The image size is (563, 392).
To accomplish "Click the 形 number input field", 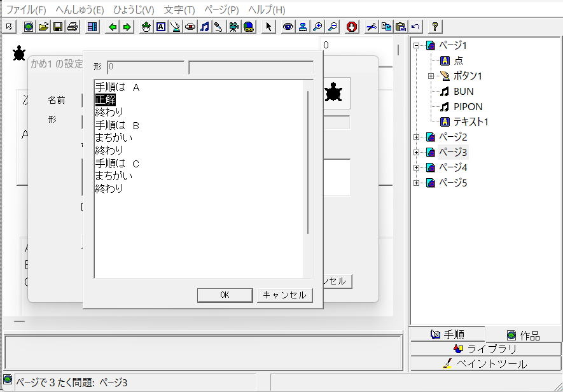I will (146, 67).
